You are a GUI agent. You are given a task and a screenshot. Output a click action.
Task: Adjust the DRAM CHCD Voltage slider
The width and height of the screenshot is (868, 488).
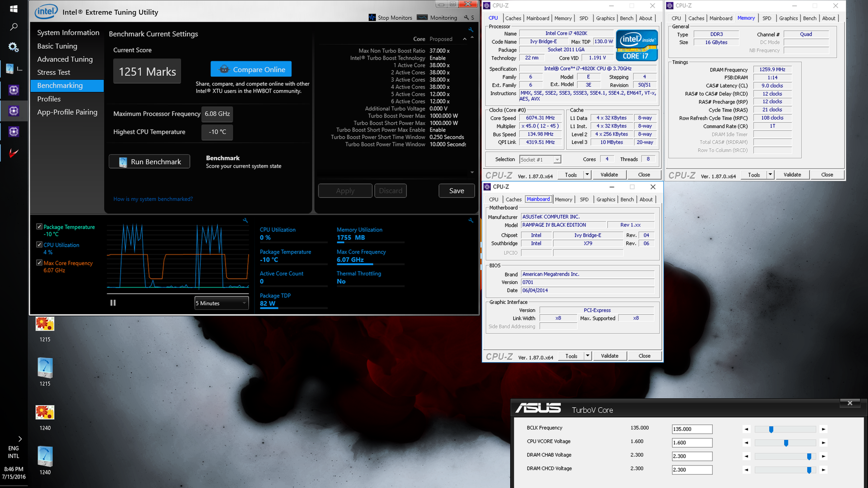point(809,470)
